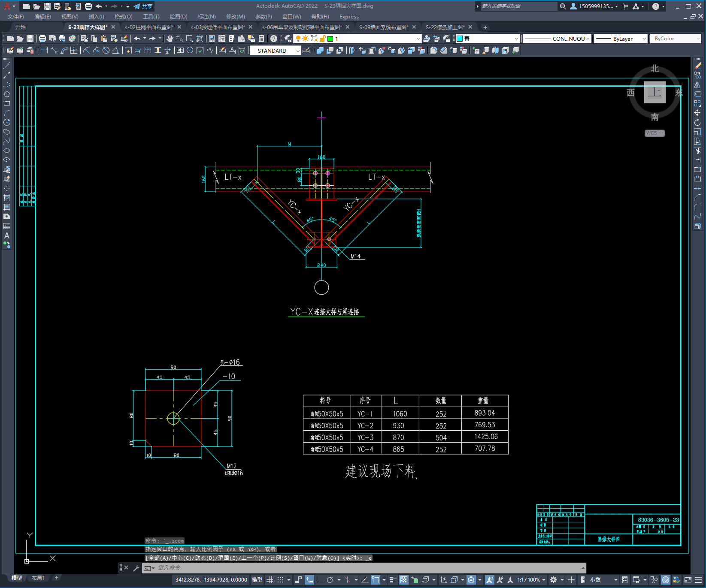Select the Circle draw tool
The width and height of the screenshot is (706, 588).
pyautogui.click(x=7, y=122)
